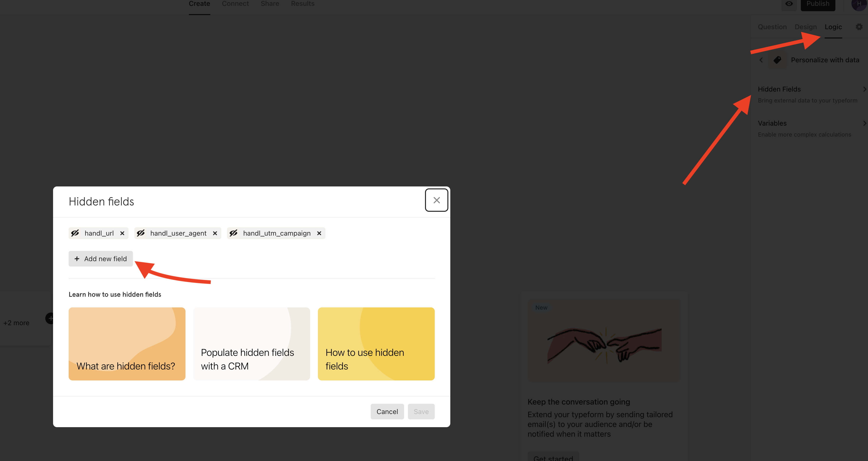This screenshot has width=868, height=461.
Task: Open the settings gear icon
Action: tap(859, 27)
